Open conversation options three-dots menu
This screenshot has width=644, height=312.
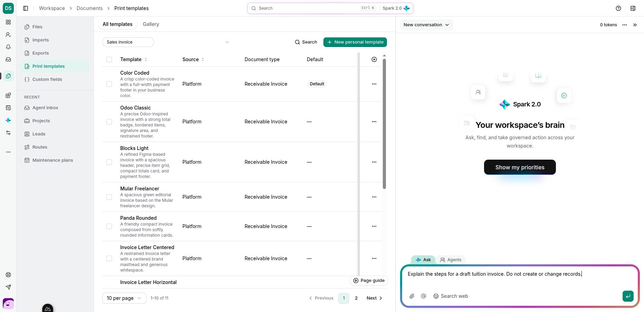click(625, 25)
